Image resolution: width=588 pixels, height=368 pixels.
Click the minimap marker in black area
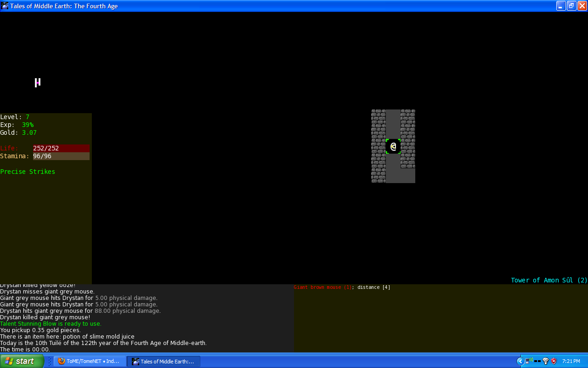[38, 82]
